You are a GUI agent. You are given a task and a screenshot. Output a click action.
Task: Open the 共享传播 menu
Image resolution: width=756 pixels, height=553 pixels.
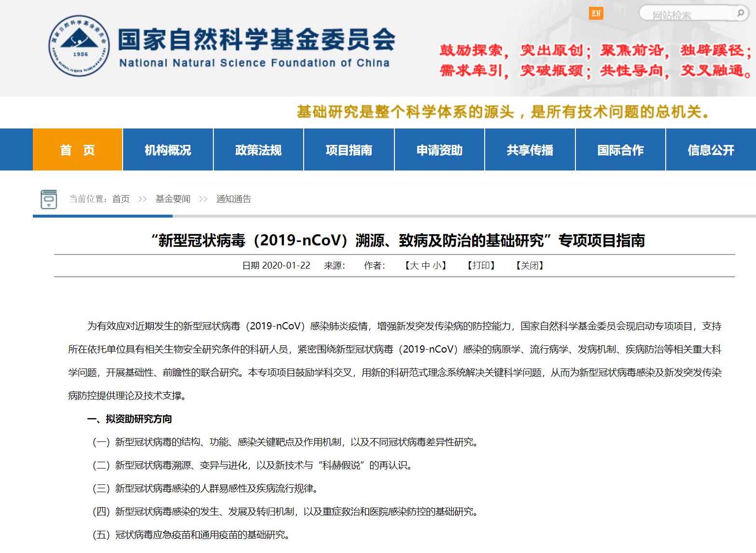530,150
